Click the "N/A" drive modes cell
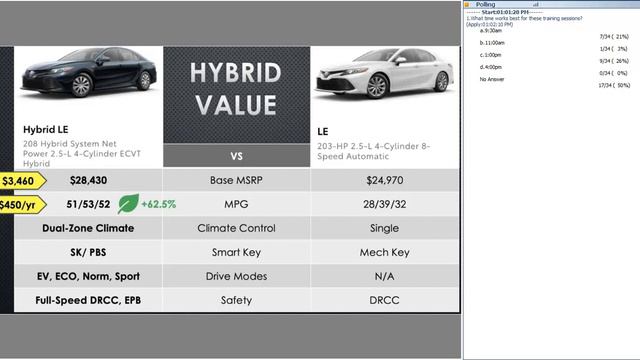This screenshot has height=360, width=640. 384,276
